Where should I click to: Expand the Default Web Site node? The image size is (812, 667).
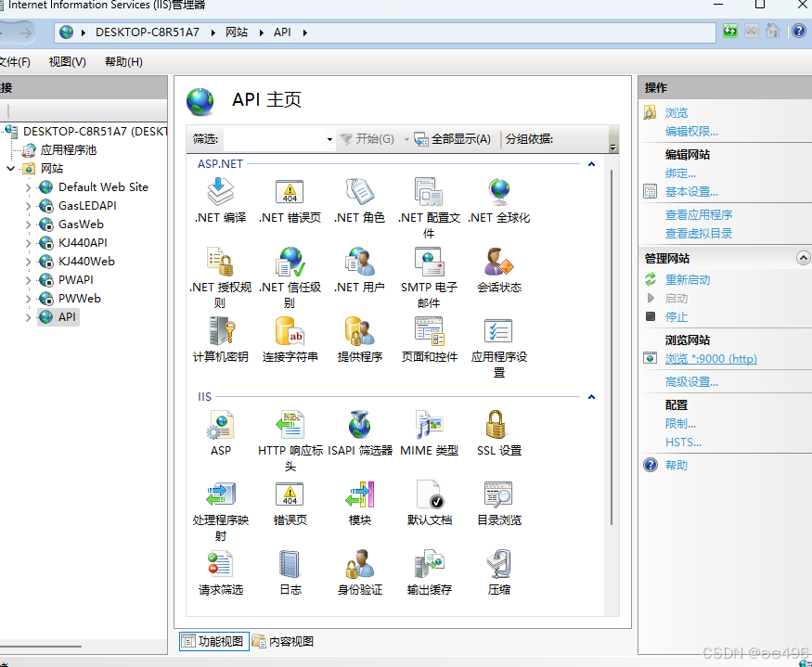coord(29,187)
